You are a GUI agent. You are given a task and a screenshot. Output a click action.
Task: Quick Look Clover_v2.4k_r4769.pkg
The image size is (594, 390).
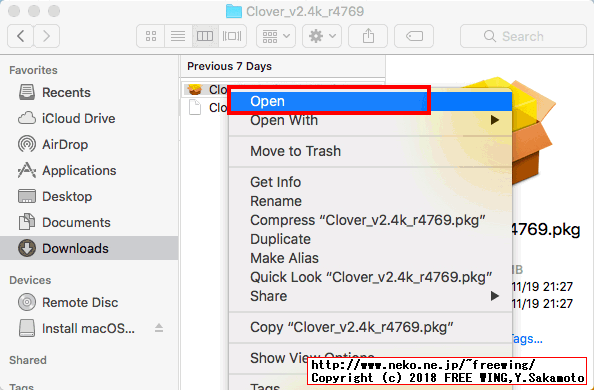pos(370,277)
